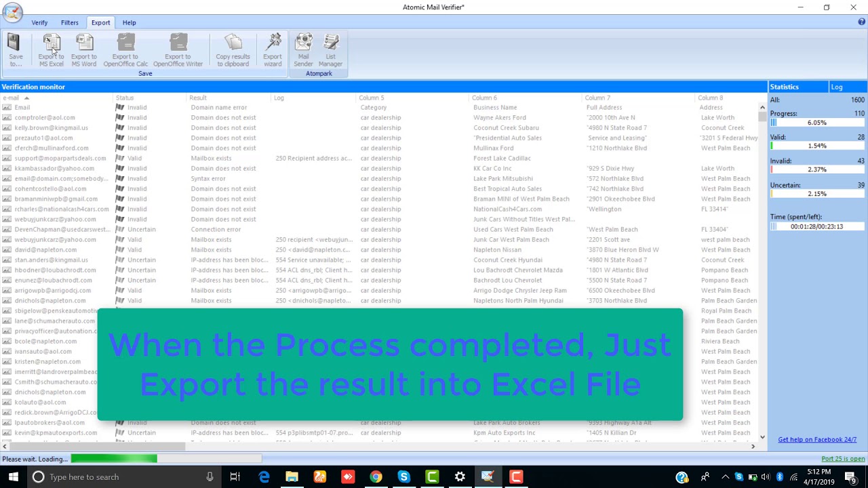The image size is (868, 488).
Task: Open File Explorer from taskbar
Action: coord(292,476)
